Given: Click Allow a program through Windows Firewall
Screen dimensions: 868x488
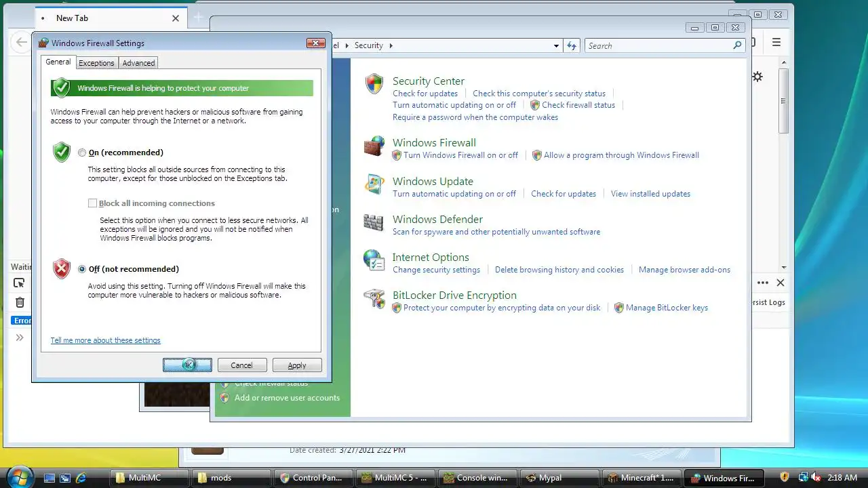Looking at the screenshot, I should coord(621,155).
